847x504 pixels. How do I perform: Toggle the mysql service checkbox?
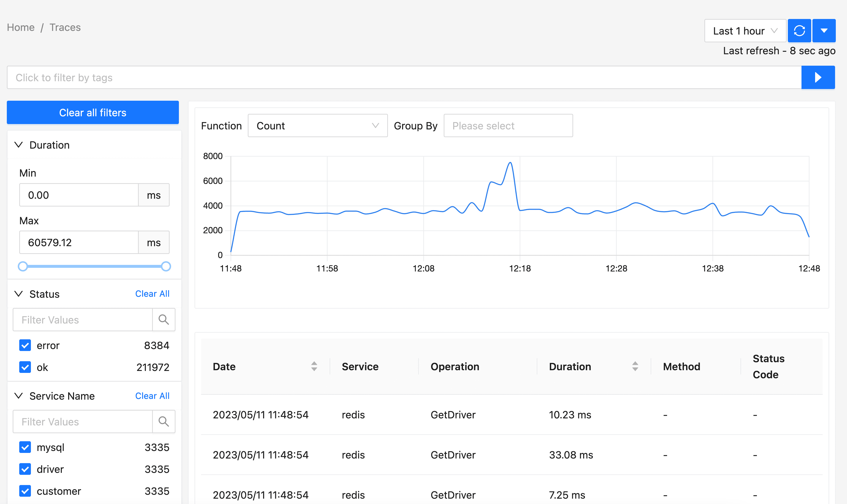pyautogui.click(x=25, y=447)
